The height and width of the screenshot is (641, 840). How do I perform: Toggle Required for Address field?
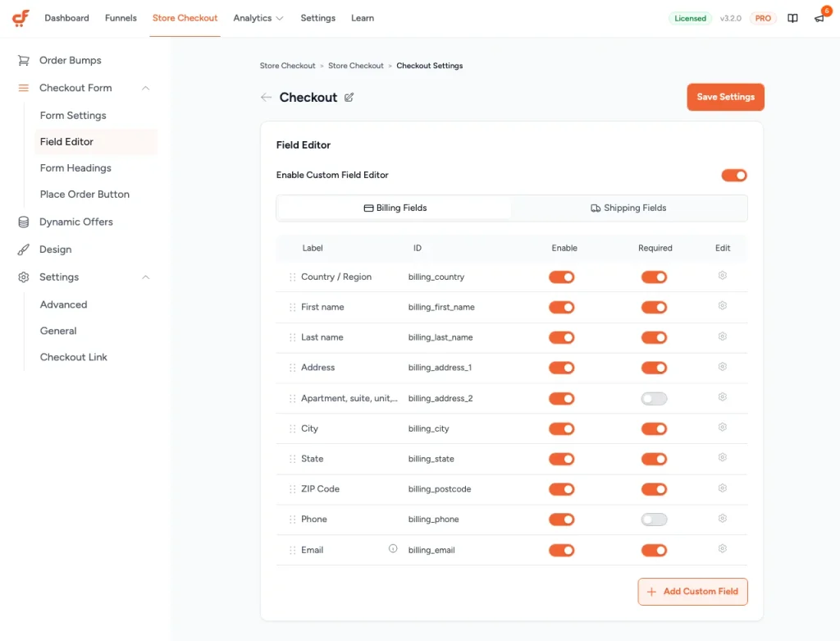point(654,368)
